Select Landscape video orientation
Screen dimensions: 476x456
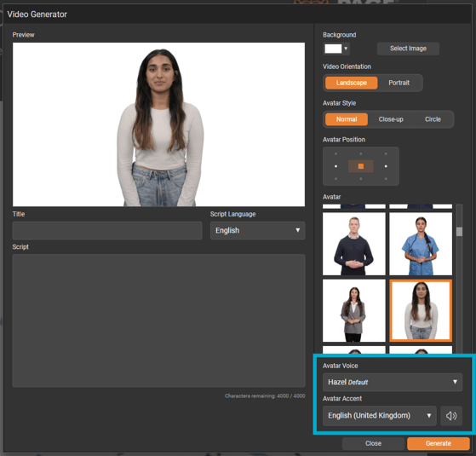(351, 83)
